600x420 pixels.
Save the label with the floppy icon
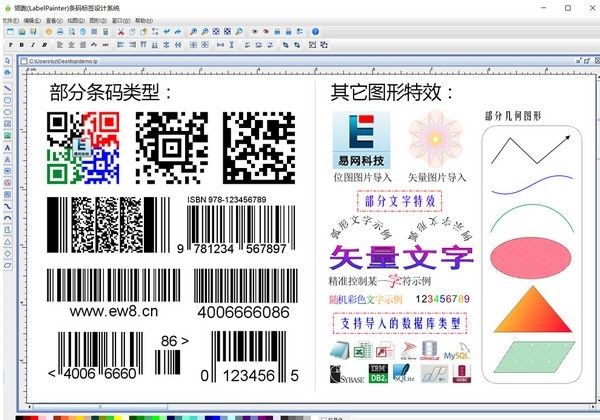33,32
